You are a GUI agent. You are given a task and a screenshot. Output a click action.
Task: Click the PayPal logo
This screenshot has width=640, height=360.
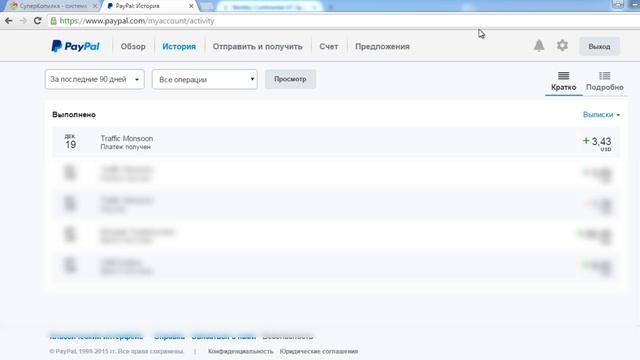point(75,47)
